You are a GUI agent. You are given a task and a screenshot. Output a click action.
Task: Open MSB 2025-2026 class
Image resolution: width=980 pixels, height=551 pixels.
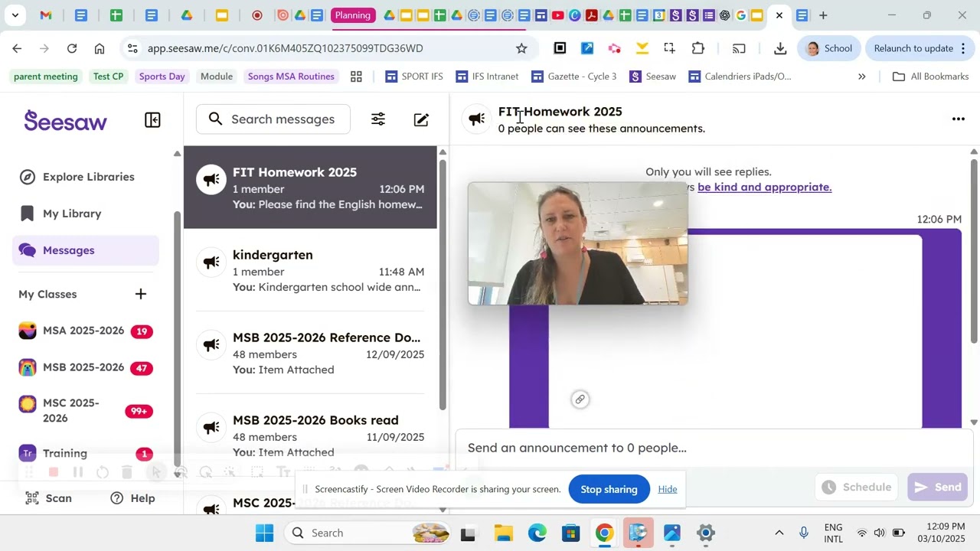point(86,367)
